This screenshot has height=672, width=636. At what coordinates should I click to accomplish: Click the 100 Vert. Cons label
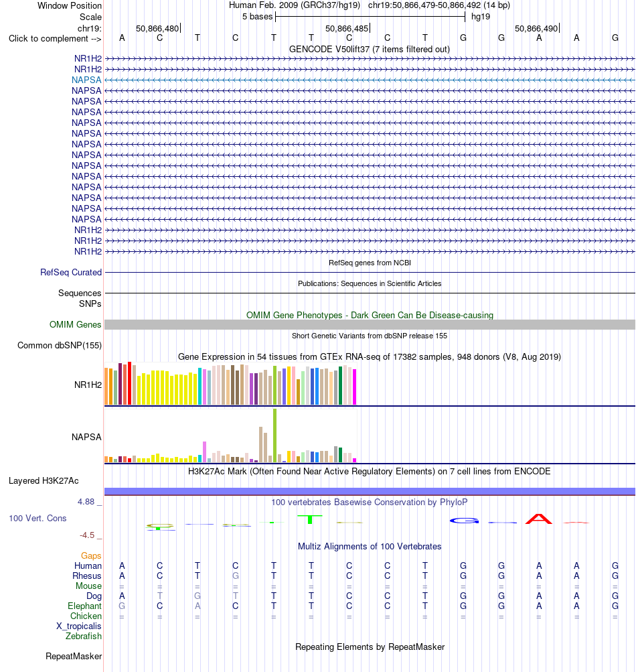[37, 519]
